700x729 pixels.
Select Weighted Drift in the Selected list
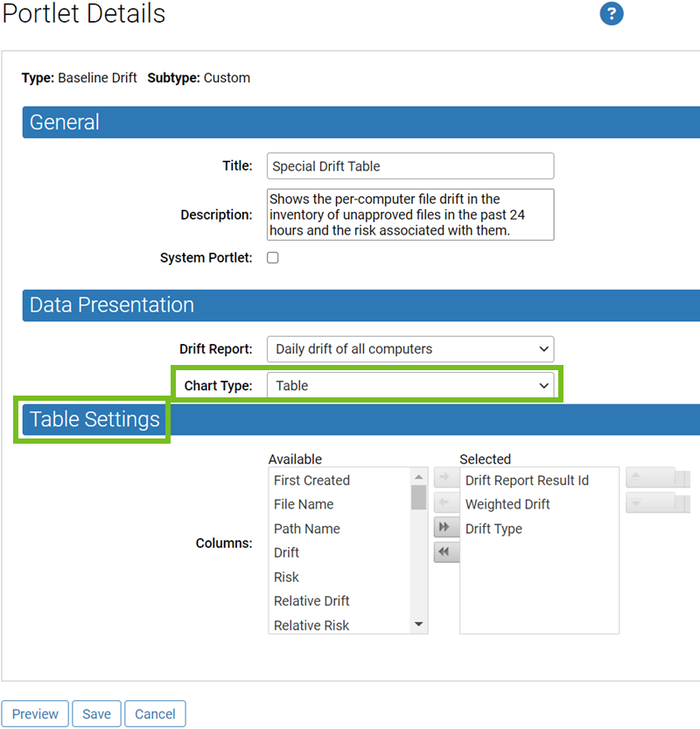click(x=507, y=504)
